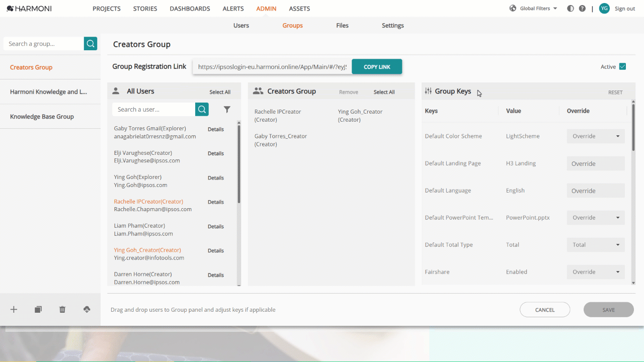Expand Default Color Scheme override dropdown
Screen dimensions: 644x362
[x=596, y=136]
